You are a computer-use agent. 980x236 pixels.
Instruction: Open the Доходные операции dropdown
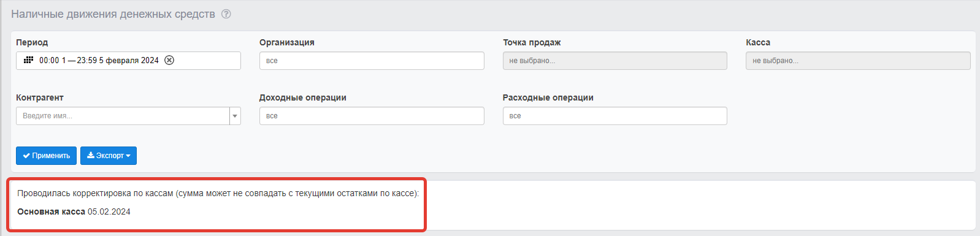coord(372,116)
